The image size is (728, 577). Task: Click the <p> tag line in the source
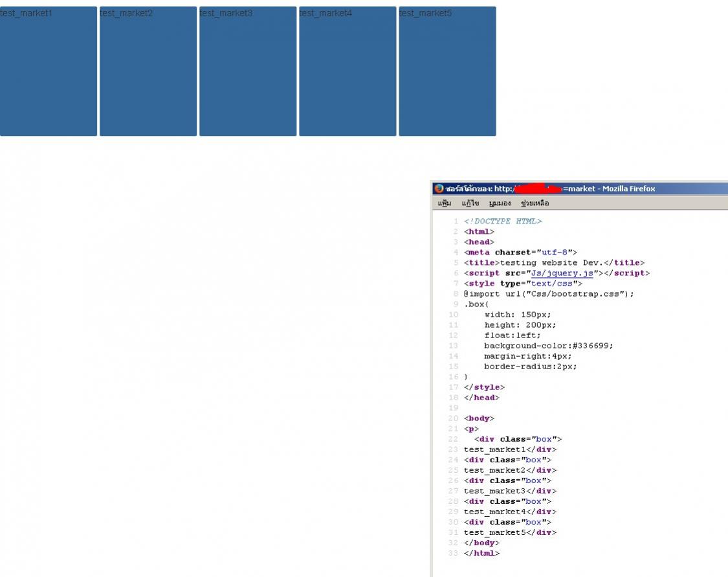point(471,429)
